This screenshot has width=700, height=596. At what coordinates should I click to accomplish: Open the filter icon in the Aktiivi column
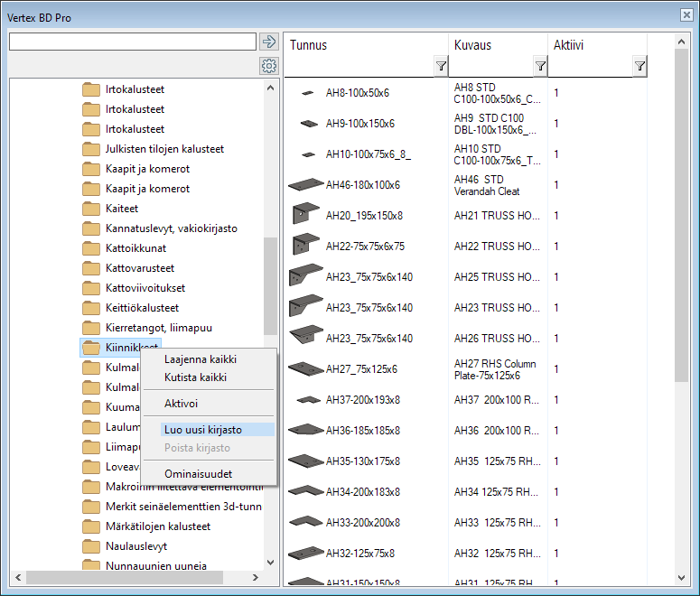point(639,66)
